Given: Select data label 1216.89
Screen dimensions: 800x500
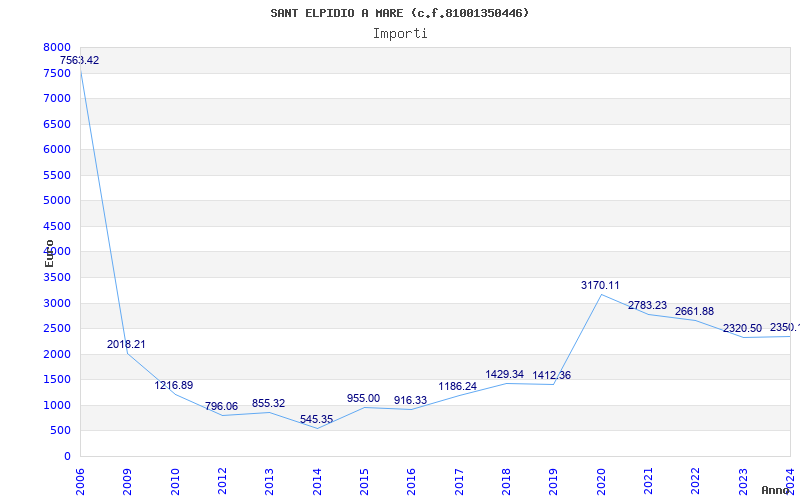Looking at the screenshot, I should click(174, 385).
